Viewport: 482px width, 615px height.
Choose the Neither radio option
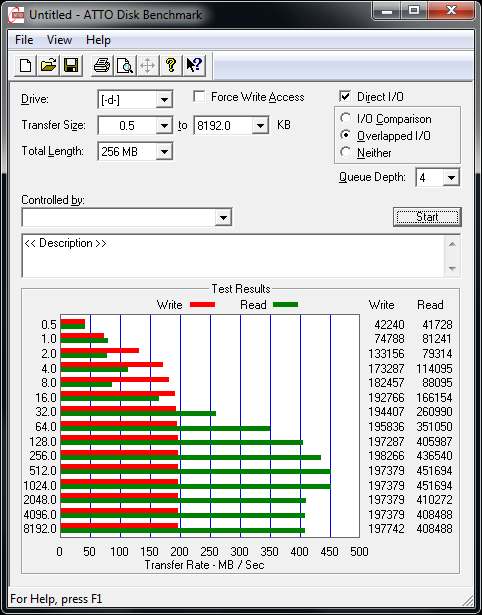346,152
